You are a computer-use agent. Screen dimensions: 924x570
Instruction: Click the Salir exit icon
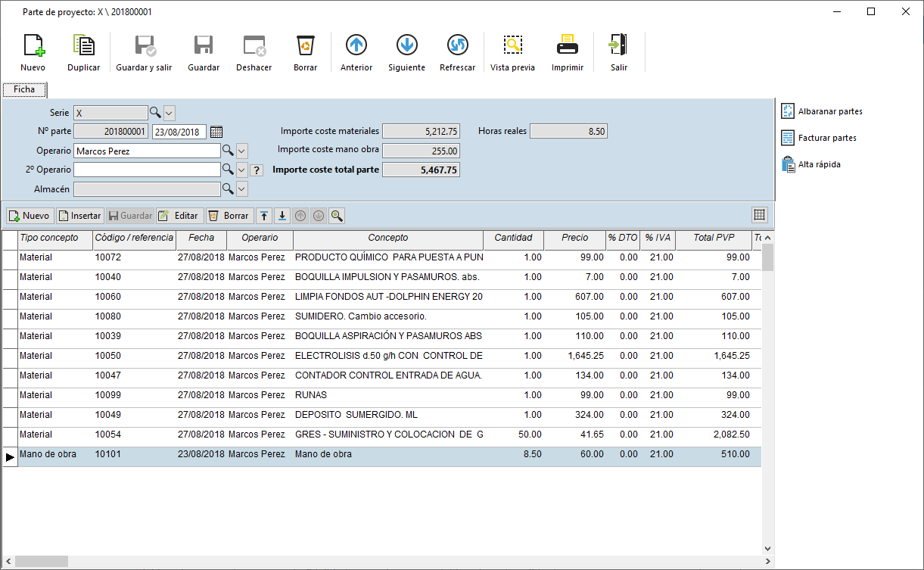pyautogui.click(x=618, y=45)
